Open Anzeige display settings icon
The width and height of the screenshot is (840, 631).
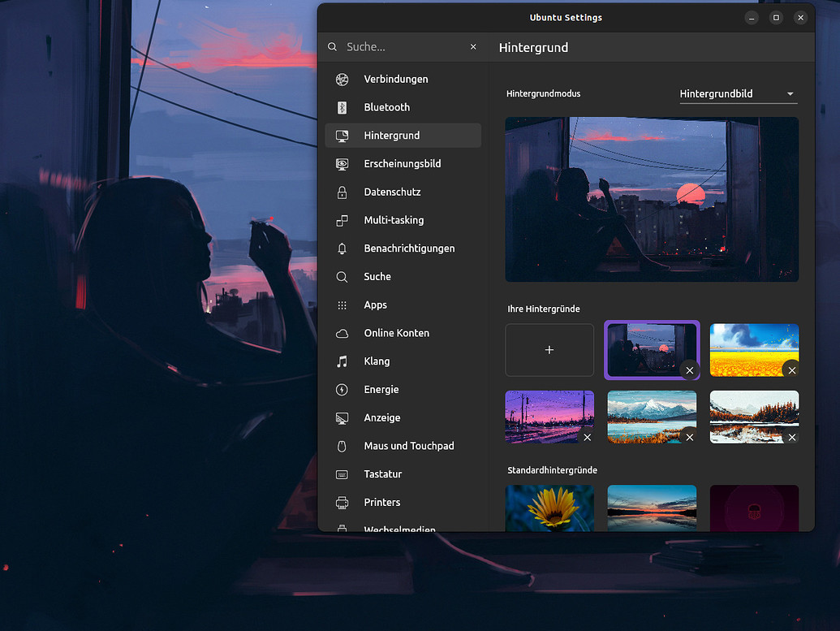(342, 417)
